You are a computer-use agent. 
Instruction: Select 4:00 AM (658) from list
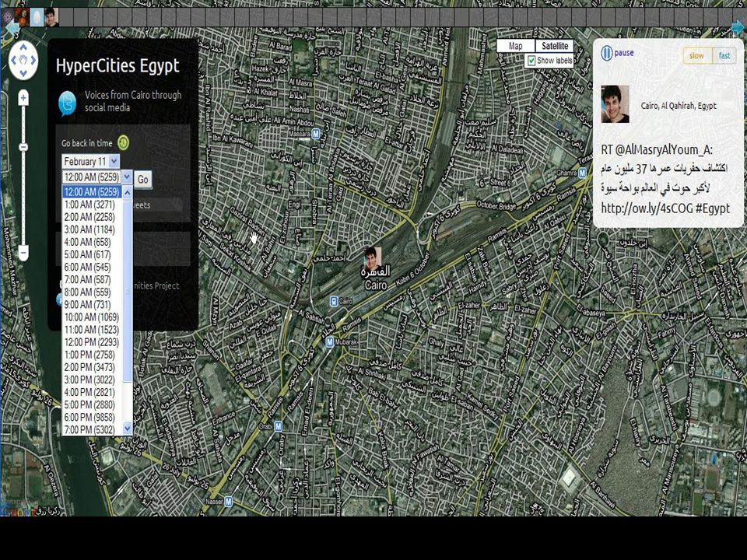[x=92, y=242]
